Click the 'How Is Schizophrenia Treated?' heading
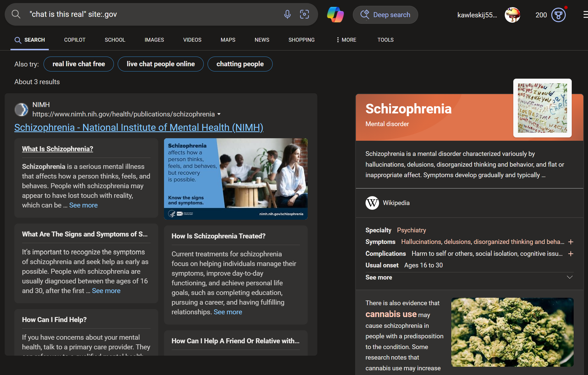Image resolution: width=588 pixels, height=375 pixels. coord(219,236)
